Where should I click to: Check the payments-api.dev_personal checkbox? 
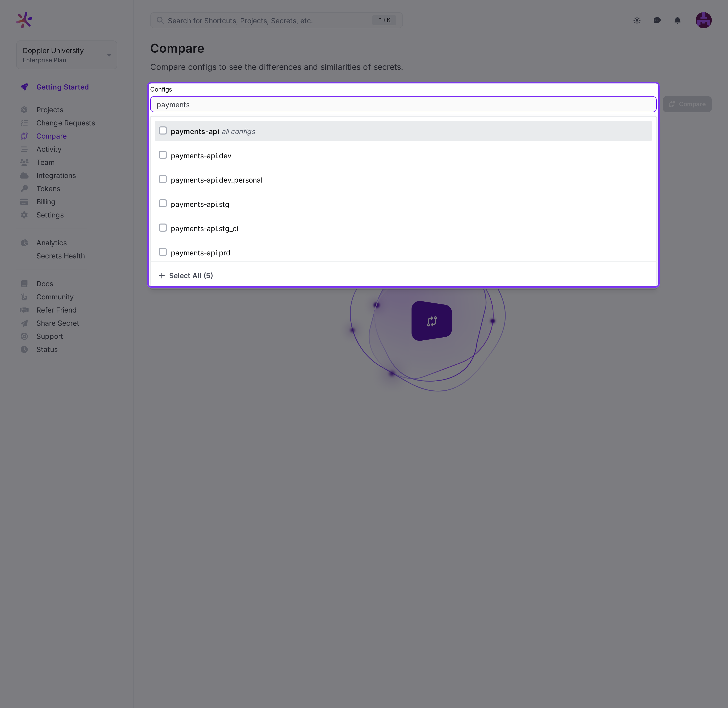click(163, 179)
